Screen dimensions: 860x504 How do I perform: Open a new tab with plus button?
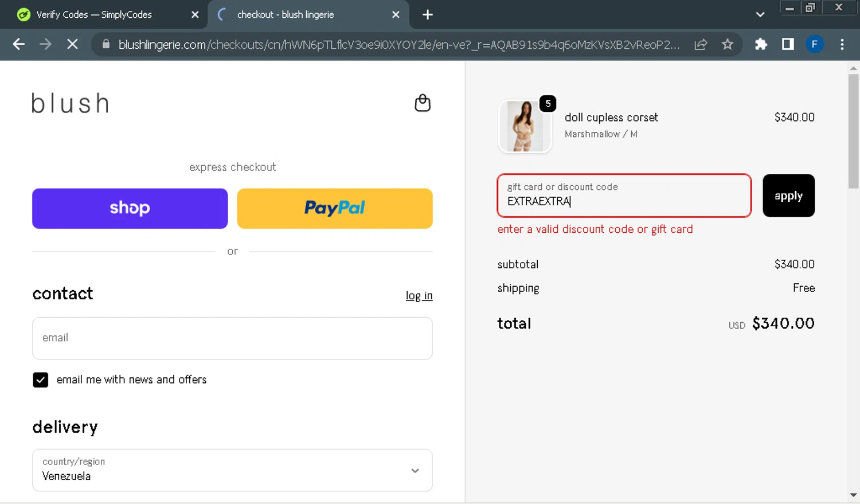[428, 15]
